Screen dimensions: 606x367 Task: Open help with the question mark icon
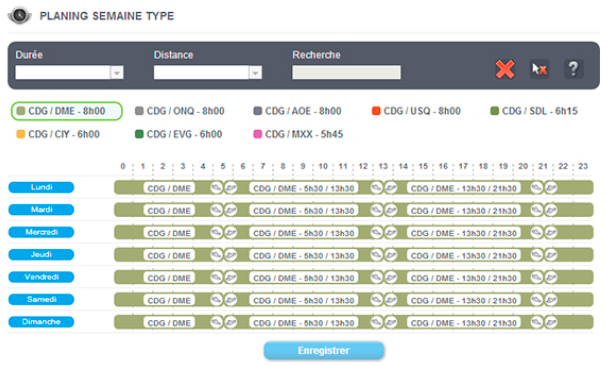574,70
